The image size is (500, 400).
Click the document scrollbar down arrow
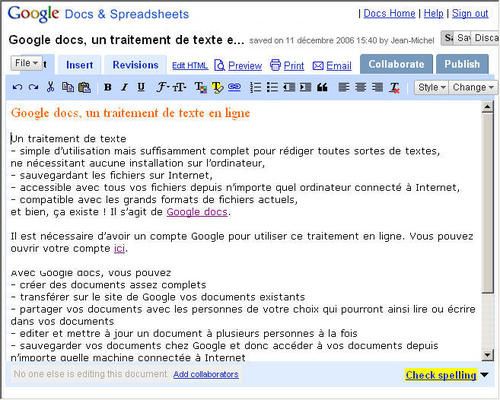[x=487, y=355]
